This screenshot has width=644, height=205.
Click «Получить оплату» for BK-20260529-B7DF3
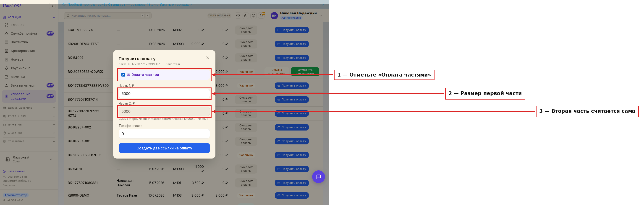click(x=291, y=155)
